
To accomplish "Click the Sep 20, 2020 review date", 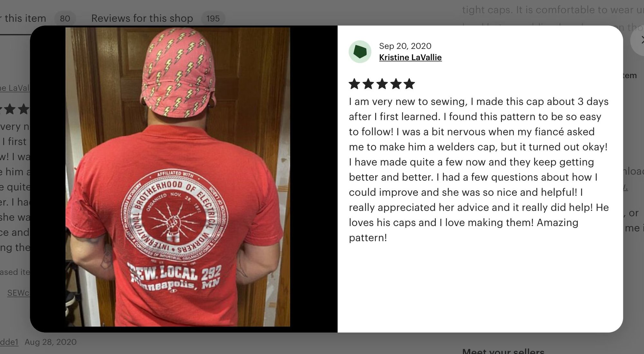I will [x=405, y=46].
